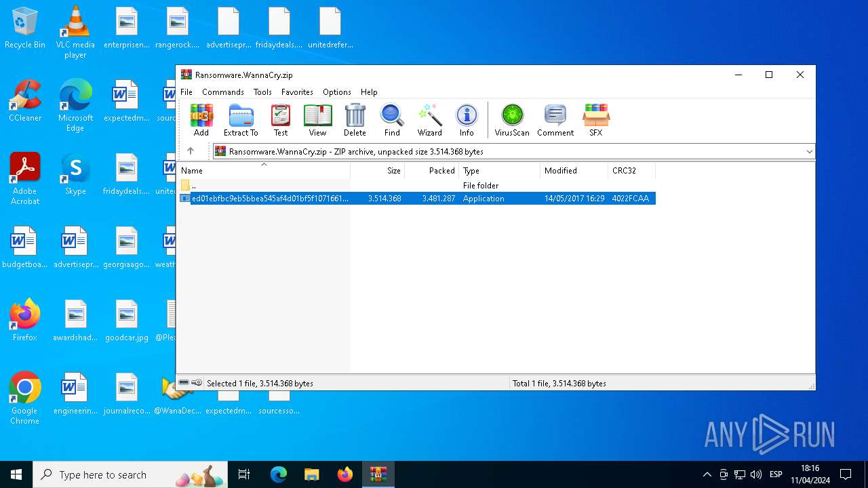868x488 pixels.
Task: Open the Help menu
Action: click(x=369, y=92)
